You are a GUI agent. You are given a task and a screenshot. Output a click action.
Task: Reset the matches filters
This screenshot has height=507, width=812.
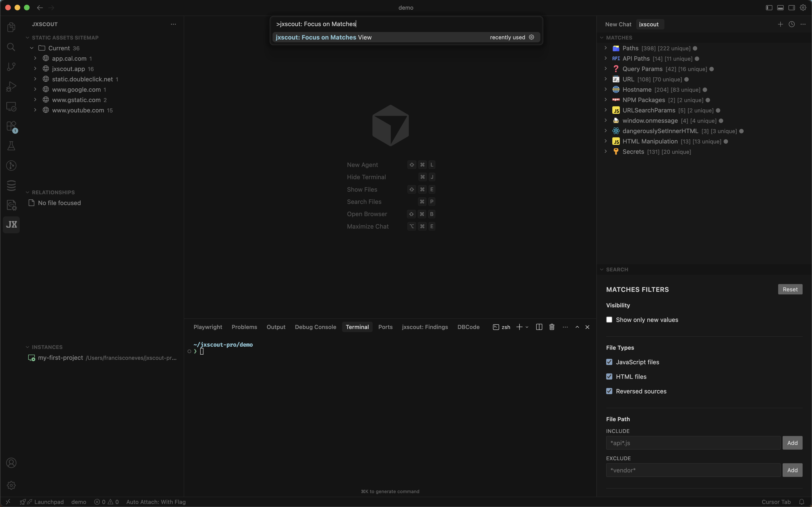790,289
